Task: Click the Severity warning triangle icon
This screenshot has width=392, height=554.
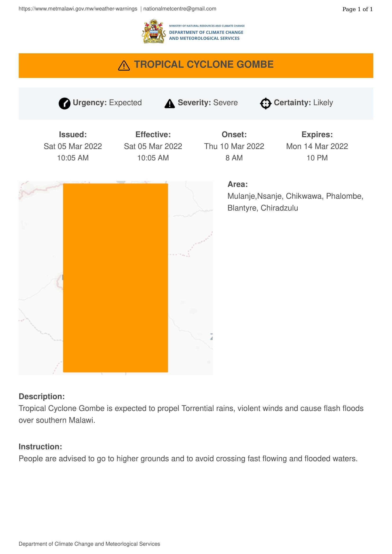Action: (x=170, y=104)
